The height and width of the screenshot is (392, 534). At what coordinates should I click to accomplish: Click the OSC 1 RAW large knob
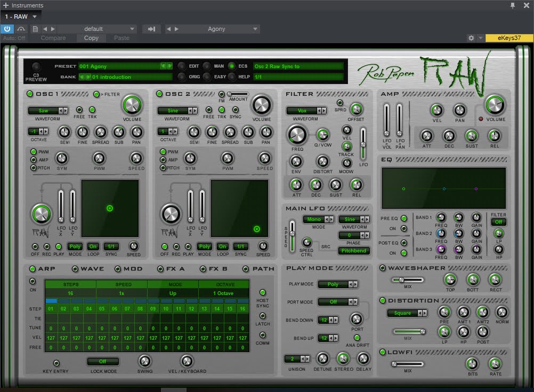pos(41,214)
